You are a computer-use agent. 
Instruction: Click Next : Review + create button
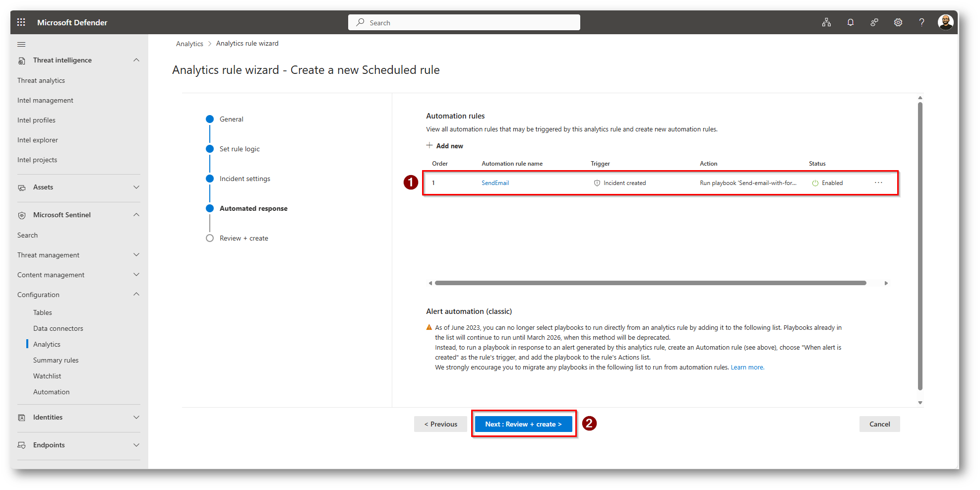(523, 424)
